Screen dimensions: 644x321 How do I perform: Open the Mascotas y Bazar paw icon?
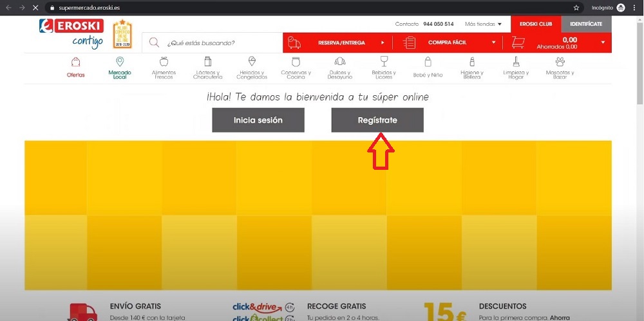click(560, 62)
